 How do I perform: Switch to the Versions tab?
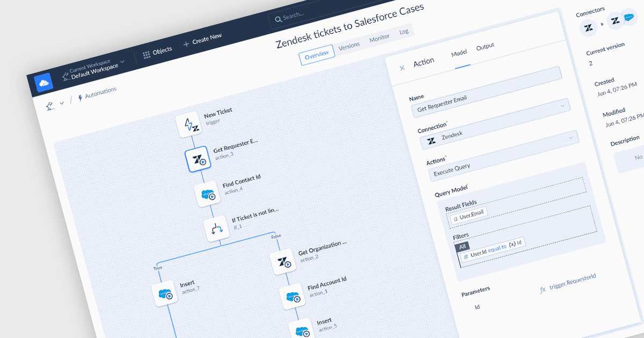[x=349, y=46]
